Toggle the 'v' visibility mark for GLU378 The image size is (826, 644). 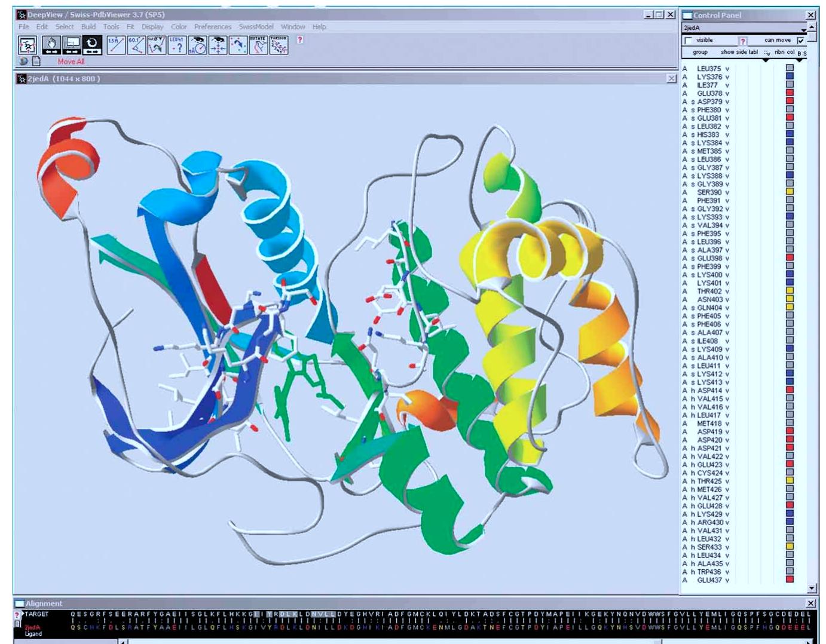pos(727,93)
